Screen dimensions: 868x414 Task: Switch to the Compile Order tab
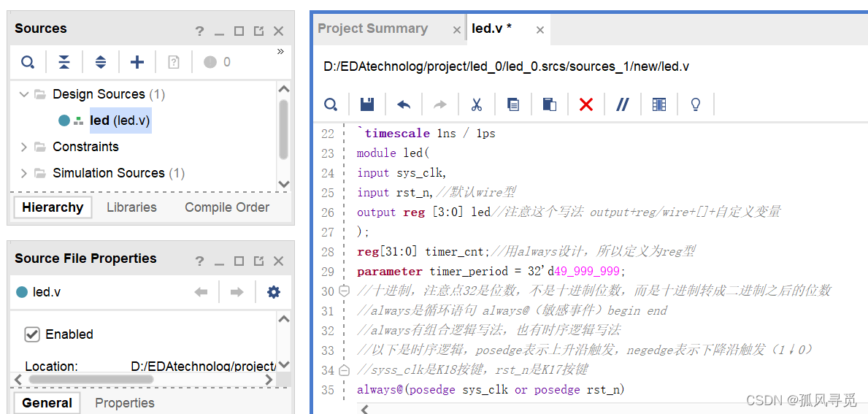coord(227,207)
